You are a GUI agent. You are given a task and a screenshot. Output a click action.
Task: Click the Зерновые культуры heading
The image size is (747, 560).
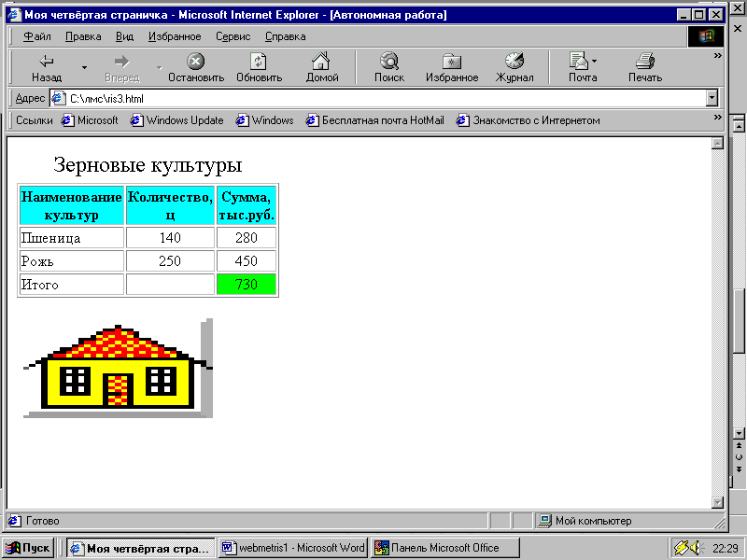click(148, 165)
